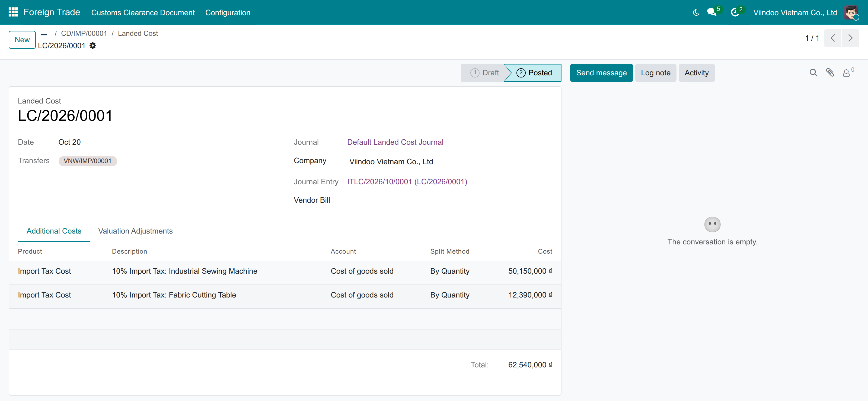
Task: Switch to Valuation Adjustments tab
Action: [135, 231]
